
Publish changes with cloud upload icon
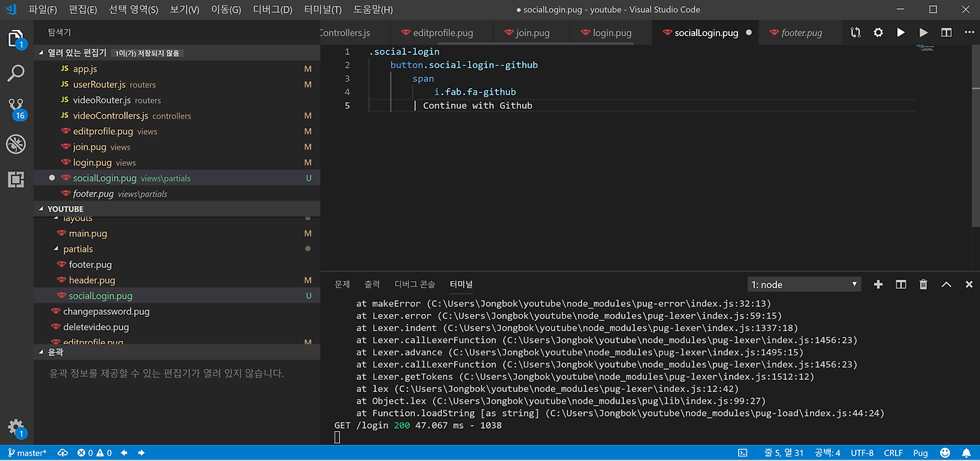(62, 453)
